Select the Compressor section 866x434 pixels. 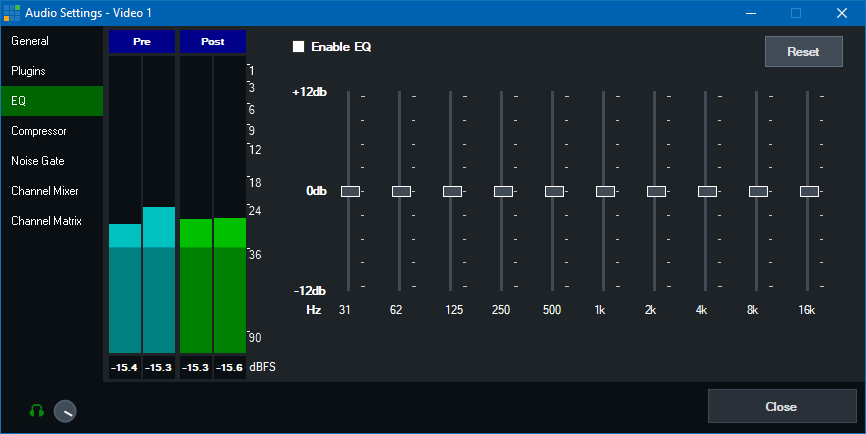point(39,131)
